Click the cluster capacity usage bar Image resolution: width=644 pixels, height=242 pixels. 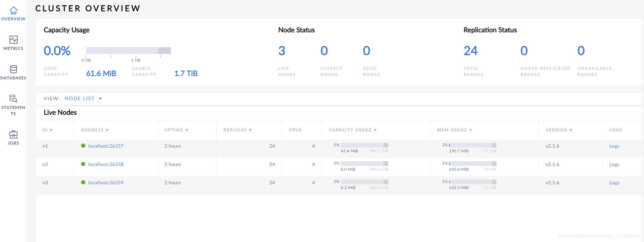click(129, 51)
